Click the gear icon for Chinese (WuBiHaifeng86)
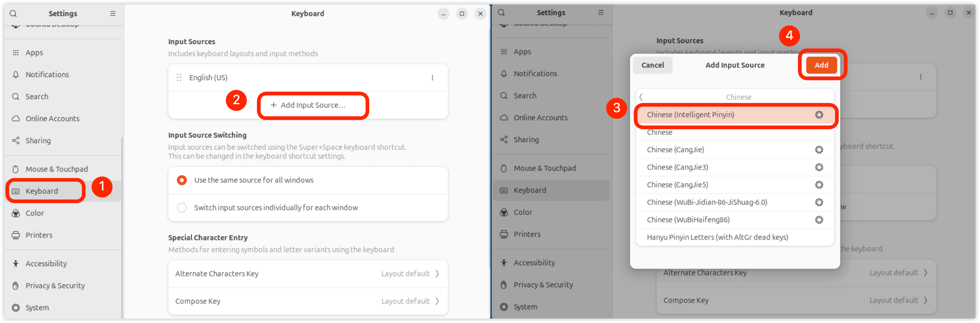 (819, 220)
